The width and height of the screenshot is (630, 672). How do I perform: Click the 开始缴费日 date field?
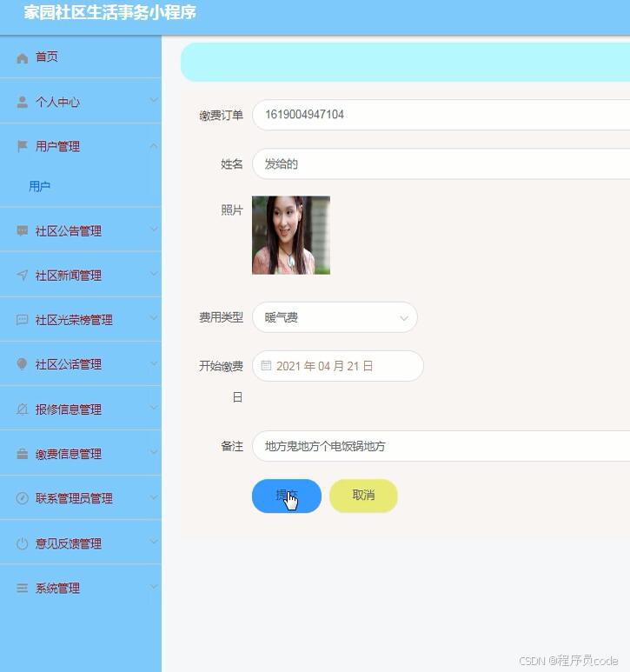[x=338, y=366]
